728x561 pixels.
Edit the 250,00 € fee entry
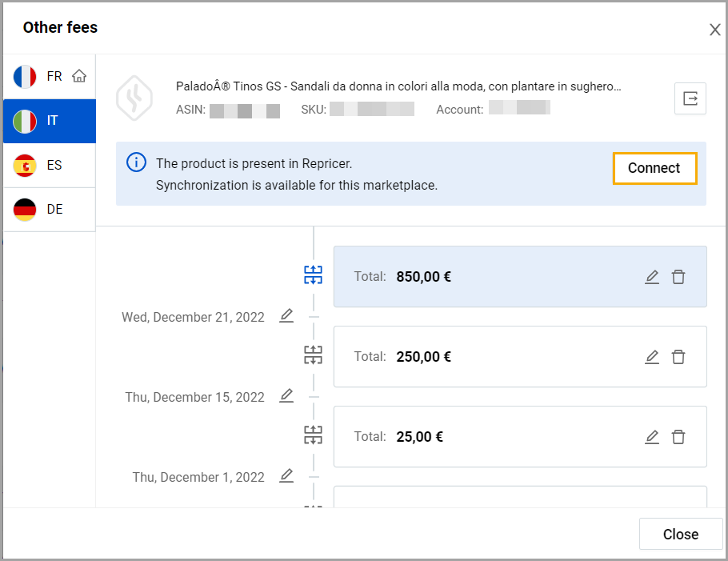tap(652, 357)
